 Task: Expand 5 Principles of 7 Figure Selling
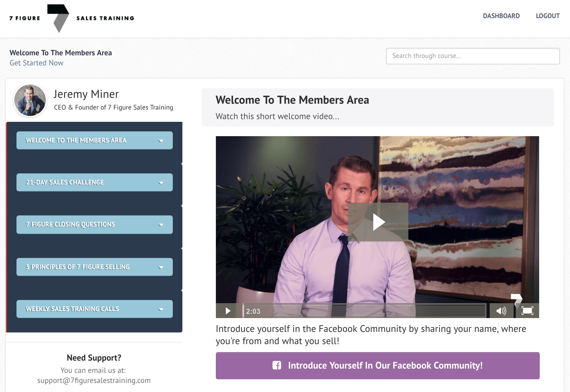(95, 267)
